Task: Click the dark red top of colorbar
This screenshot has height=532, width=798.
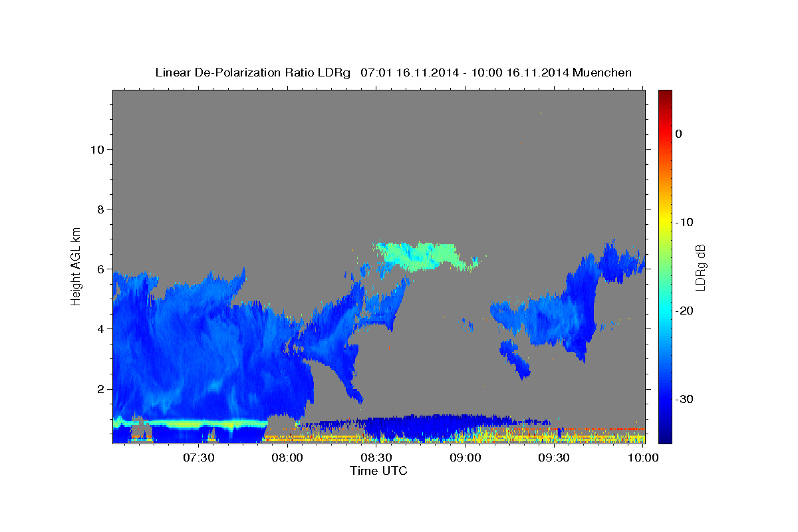Action: coord(665,94)
